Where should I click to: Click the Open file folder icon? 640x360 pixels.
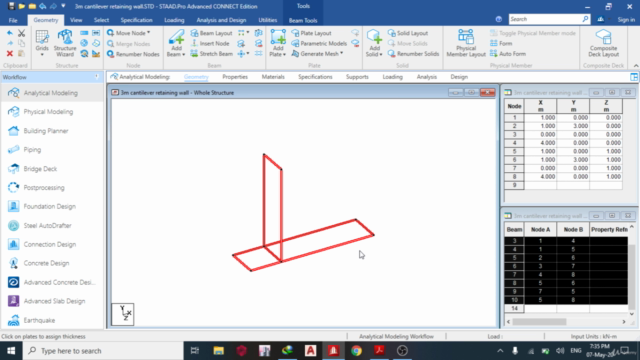(22, 6)
